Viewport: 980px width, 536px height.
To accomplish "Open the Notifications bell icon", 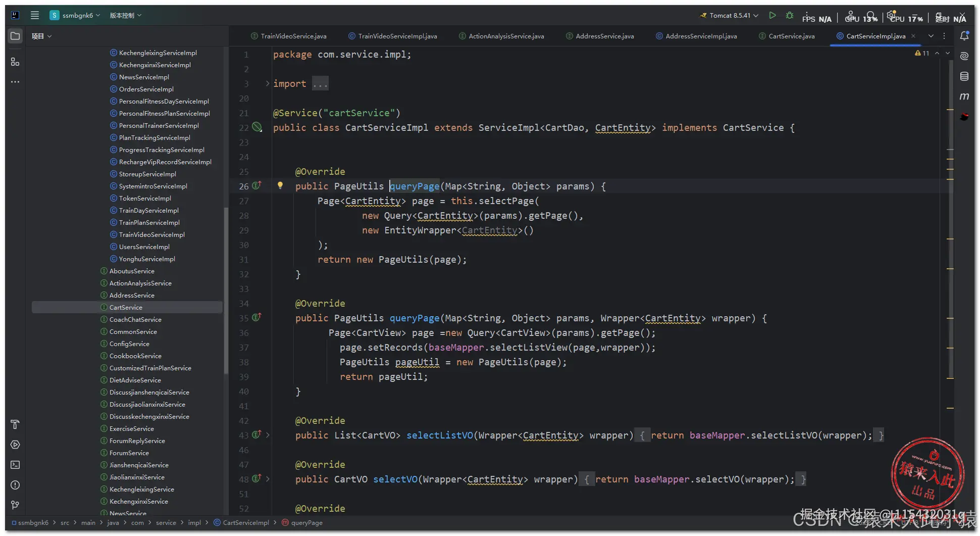I will pos(964,36).
